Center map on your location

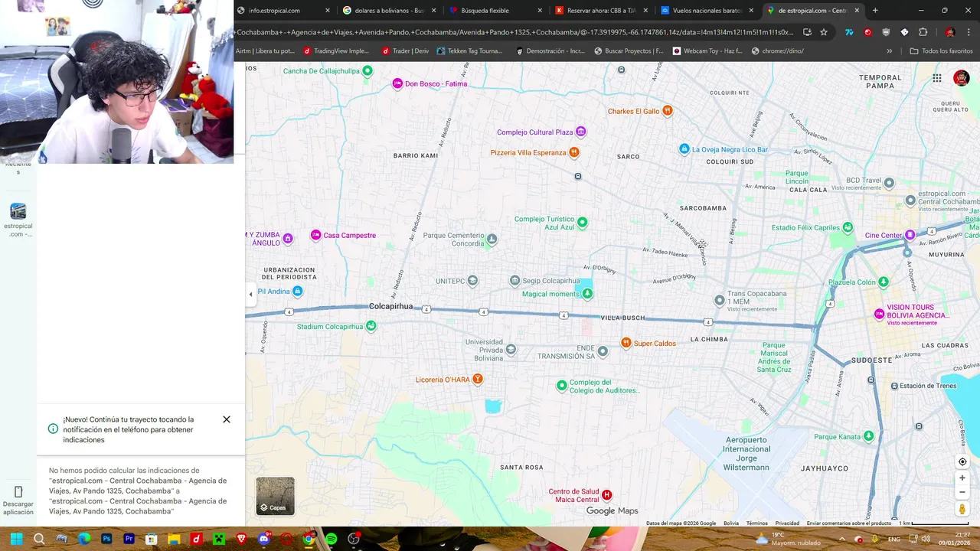pyautogui.click(x=962, y=461)
